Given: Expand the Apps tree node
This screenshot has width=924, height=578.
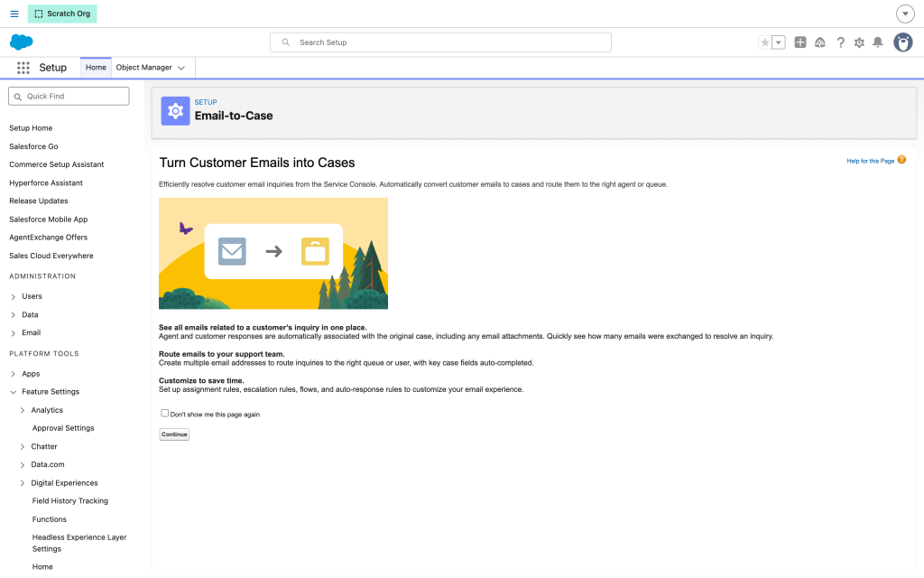Looking at the screenshot, I should click(13, 374).
